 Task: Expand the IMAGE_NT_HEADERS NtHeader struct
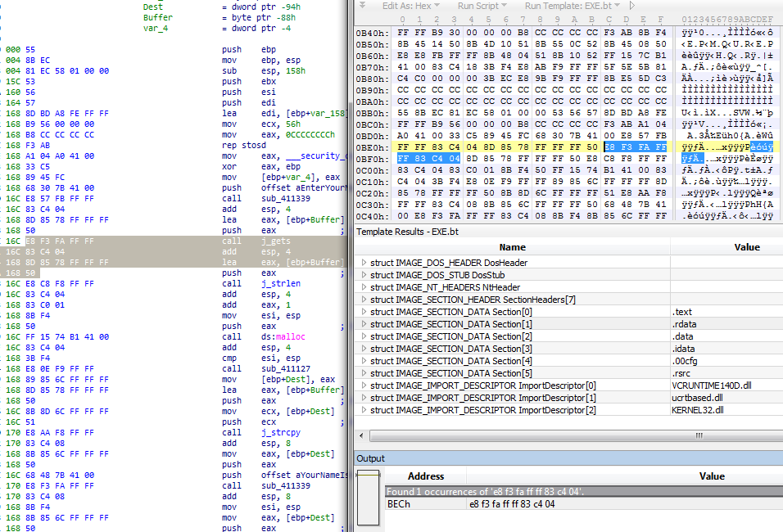[364, 287]
